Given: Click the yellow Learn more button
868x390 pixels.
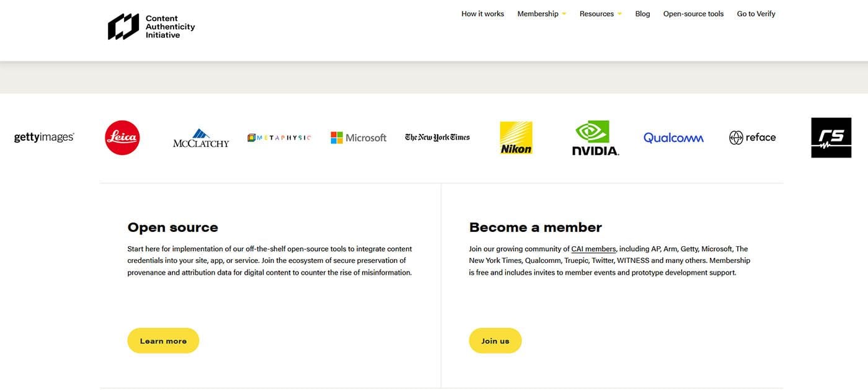Looking at the screenshot, I should 163,341.
